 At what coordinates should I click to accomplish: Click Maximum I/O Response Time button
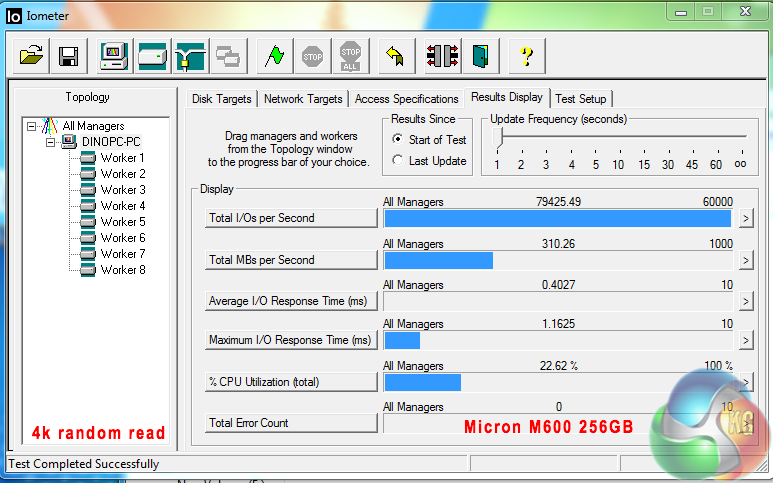pyautogui.click(x=291, y=340)
